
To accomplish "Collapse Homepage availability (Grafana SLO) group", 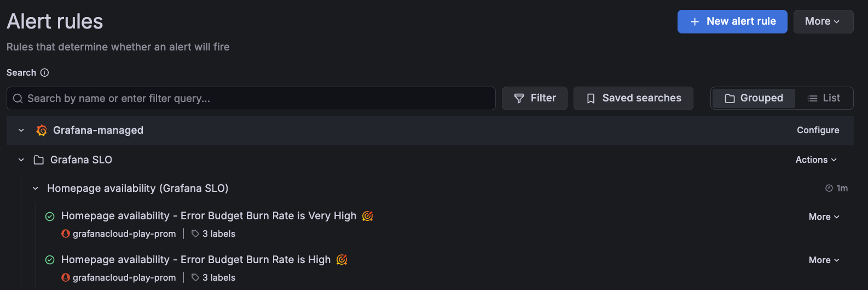I will tap(36, 189).
